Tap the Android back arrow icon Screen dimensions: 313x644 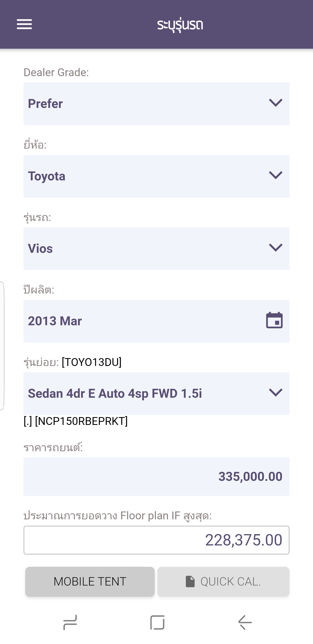(x=245, y=622)
